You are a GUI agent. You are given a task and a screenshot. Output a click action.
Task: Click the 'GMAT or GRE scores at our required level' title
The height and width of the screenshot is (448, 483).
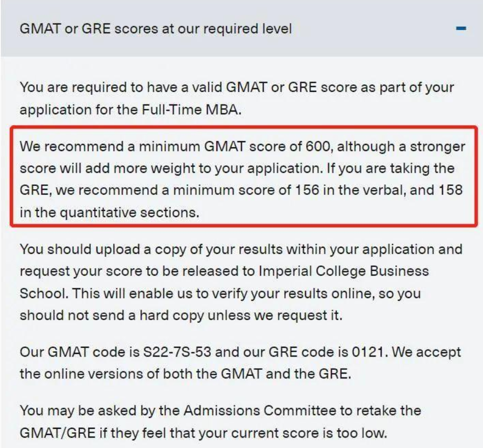(x=156, y=28)
